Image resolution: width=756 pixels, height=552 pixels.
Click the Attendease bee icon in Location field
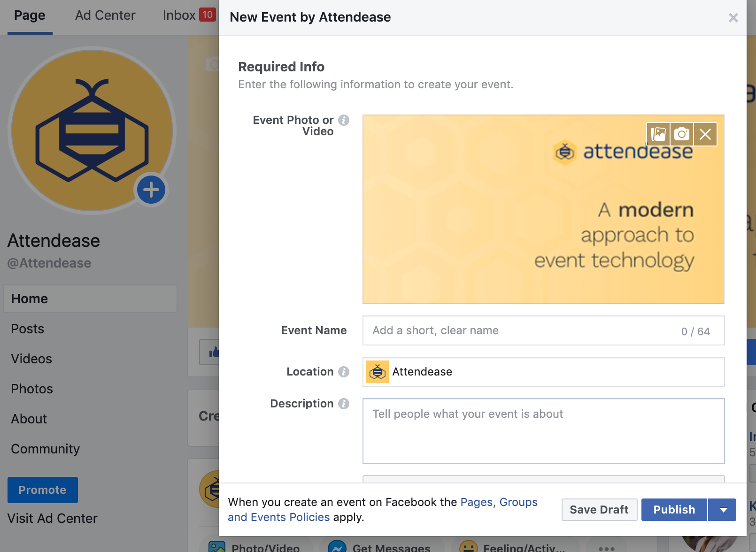[x=378, y=372]
